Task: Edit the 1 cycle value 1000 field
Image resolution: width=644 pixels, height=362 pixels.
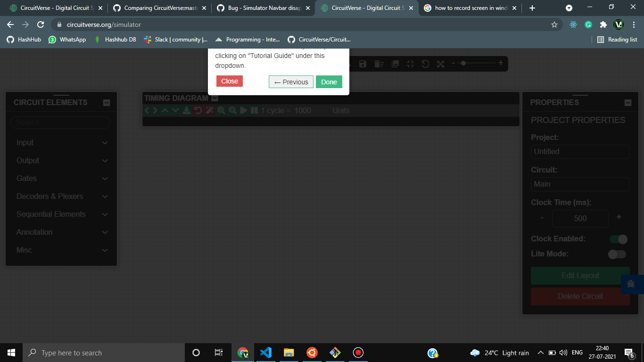Action: [310, 110]
